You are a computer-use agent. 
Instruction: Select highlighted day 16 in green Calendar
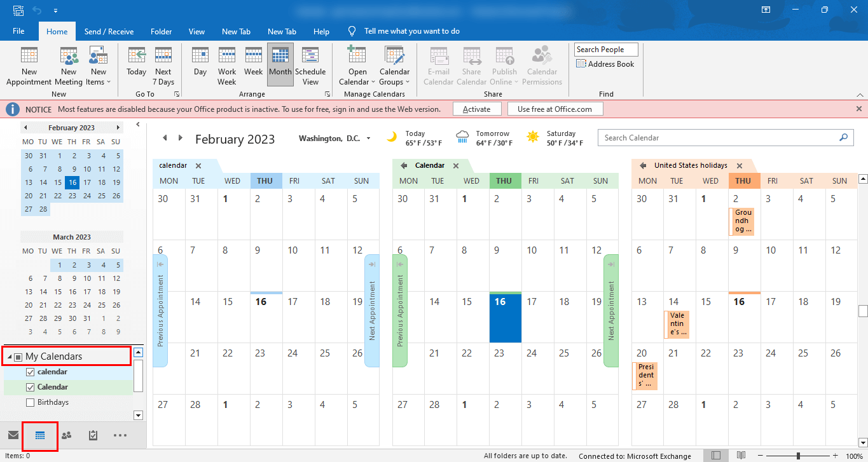point(505,318)
